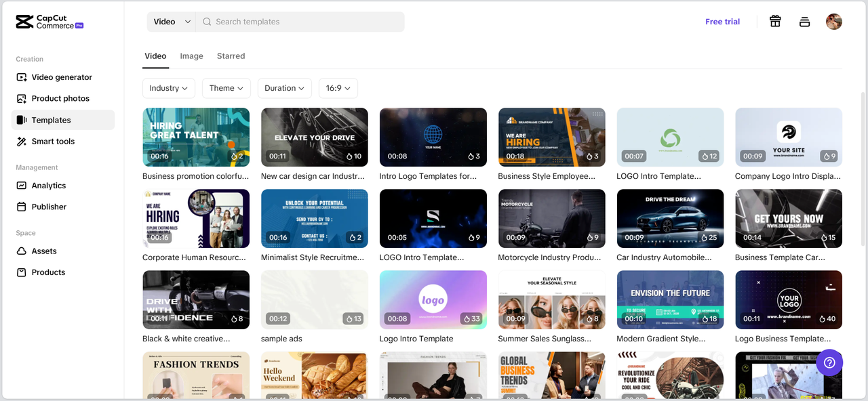868x401 pixels.
Task: Expand the 16:9 aspect ratio dropdown
Action: [338, 88]
